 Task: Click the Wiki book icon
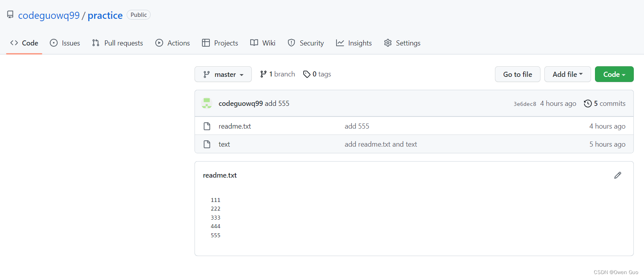coord(254,43)
